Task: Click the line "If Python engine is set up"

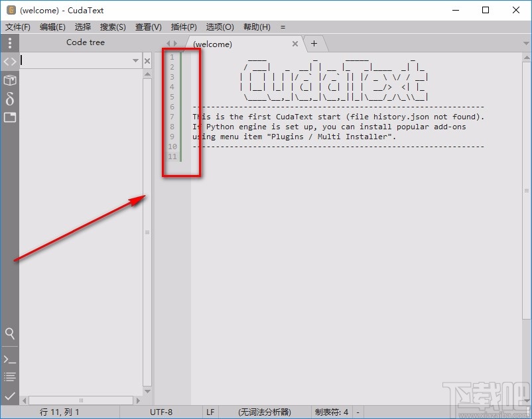Action: (x=329, y=127)
